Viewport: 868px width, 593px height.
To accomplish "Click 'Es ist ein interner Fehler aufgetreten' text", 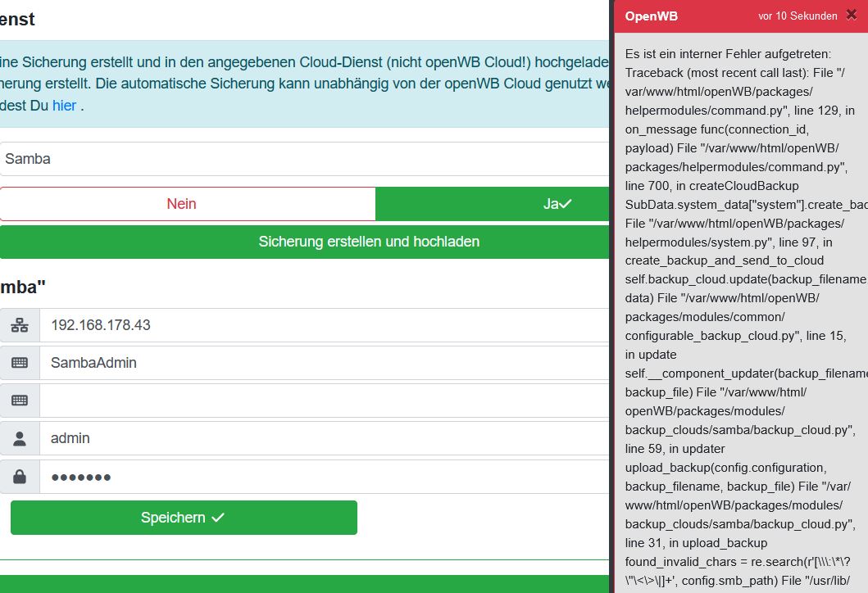I will tap(728, 54).
